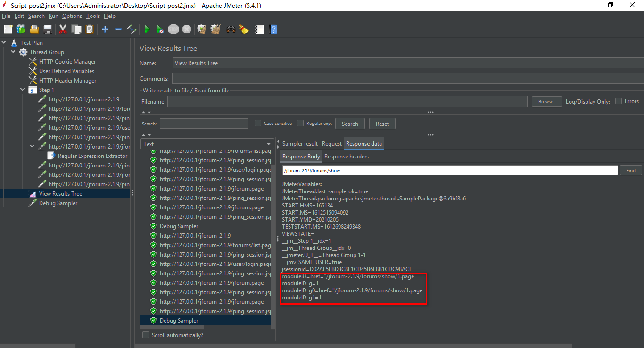Click into the Comments field
Image resolution: width=644 pixels, height=348 pixels.
click(408, 78)
